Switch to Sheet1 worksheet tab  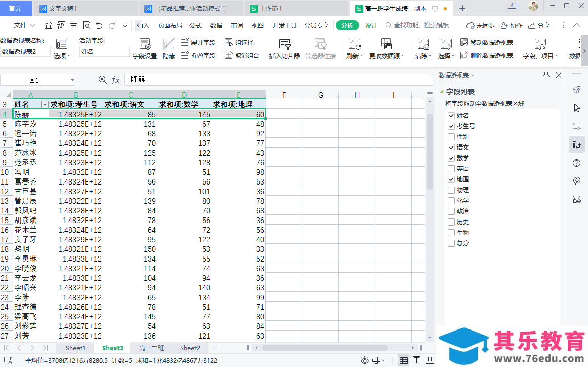75,348
